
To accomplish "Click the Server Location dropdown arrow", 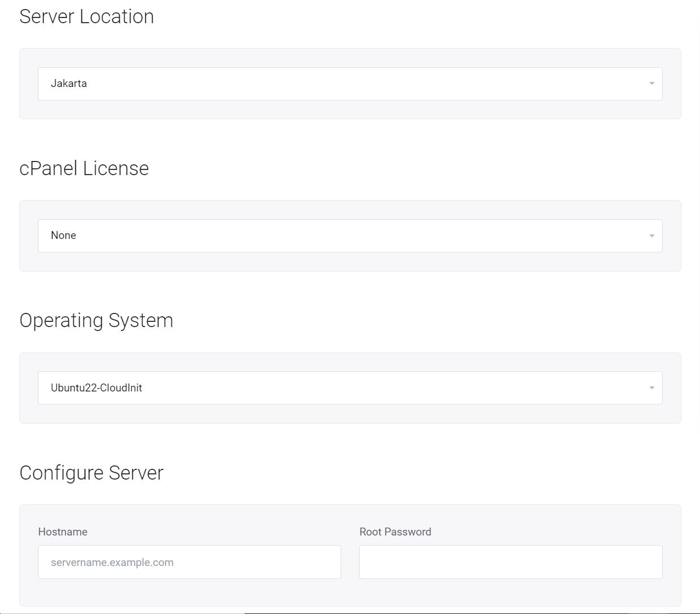I will (x=650, y=83).
